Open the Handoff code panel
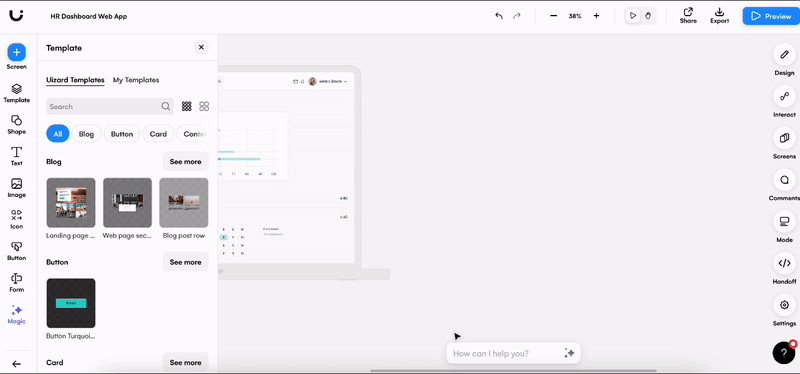The image size is (800, 374). (x=784, y=263)
